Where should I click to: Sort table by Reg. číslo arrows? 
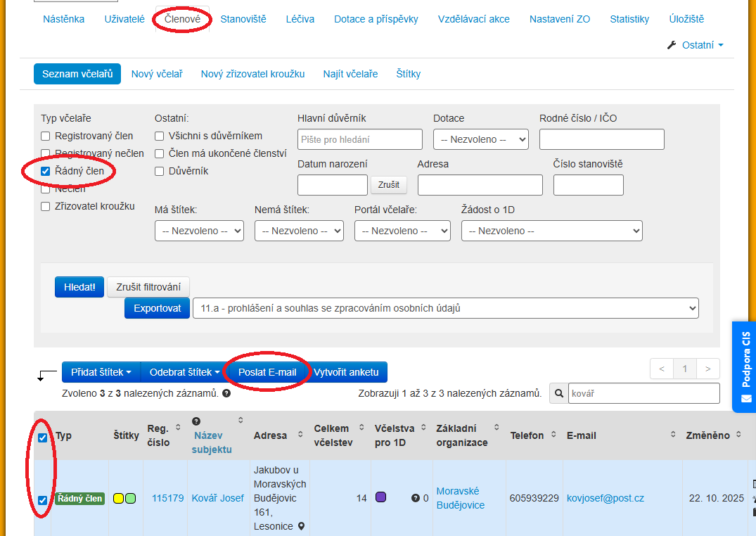(178, 427)
